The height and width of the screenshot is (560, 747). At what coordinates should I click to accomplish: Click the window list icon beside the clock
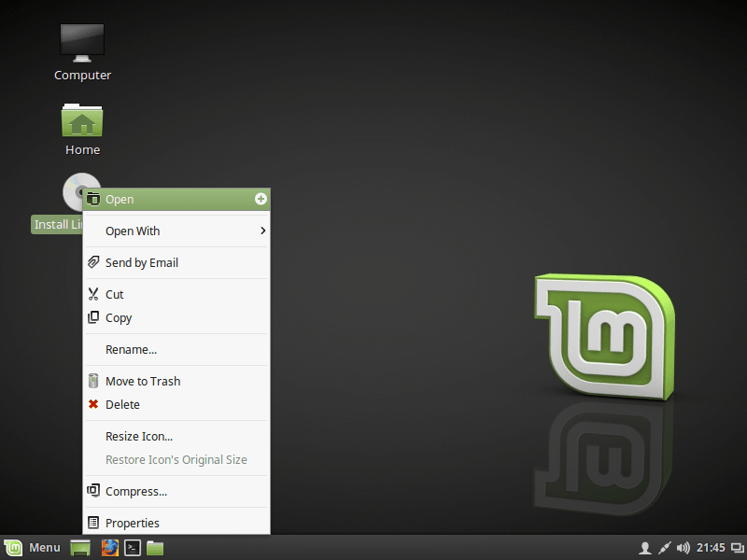738,548
